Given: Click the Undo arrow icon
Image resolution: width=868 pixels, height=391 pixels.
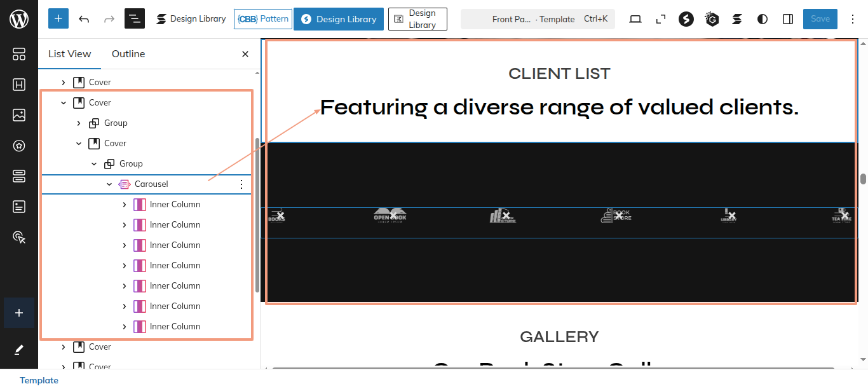Looking at the screenshot, I should [84, 19].
